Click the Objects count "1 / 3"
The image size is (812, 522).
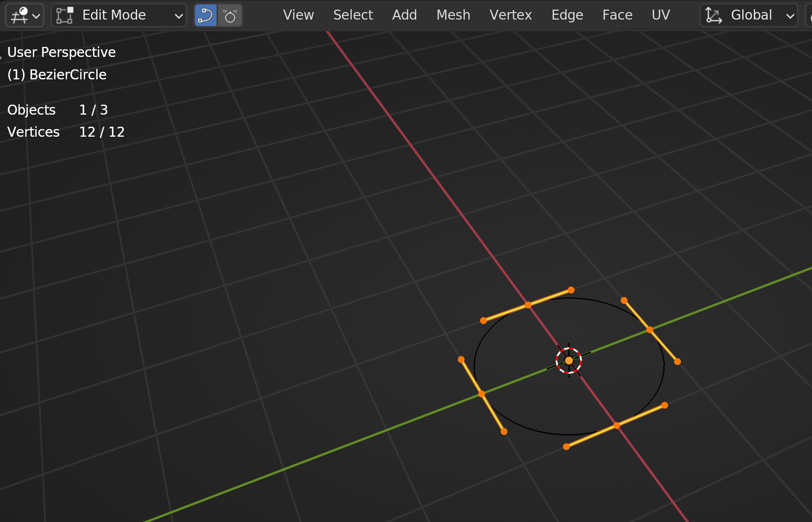[93, 110]
